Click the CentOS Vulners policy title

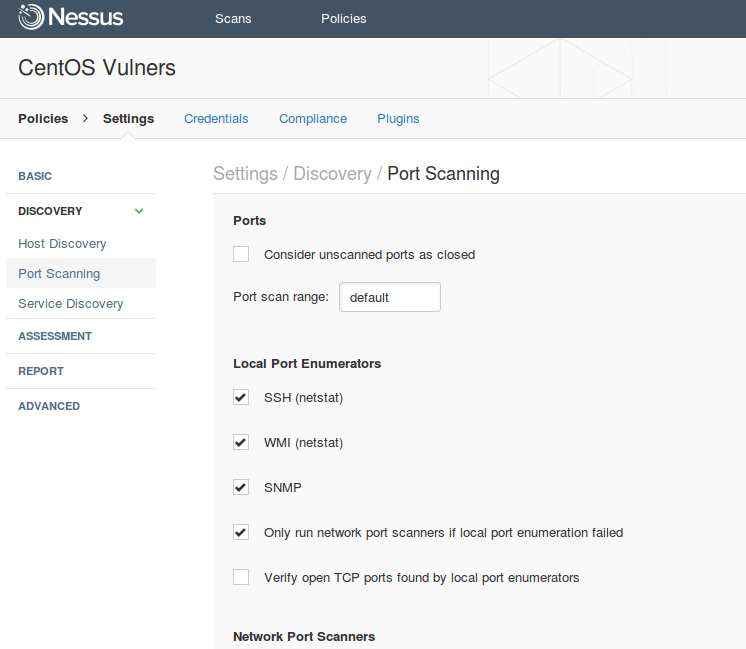[97, 68]
